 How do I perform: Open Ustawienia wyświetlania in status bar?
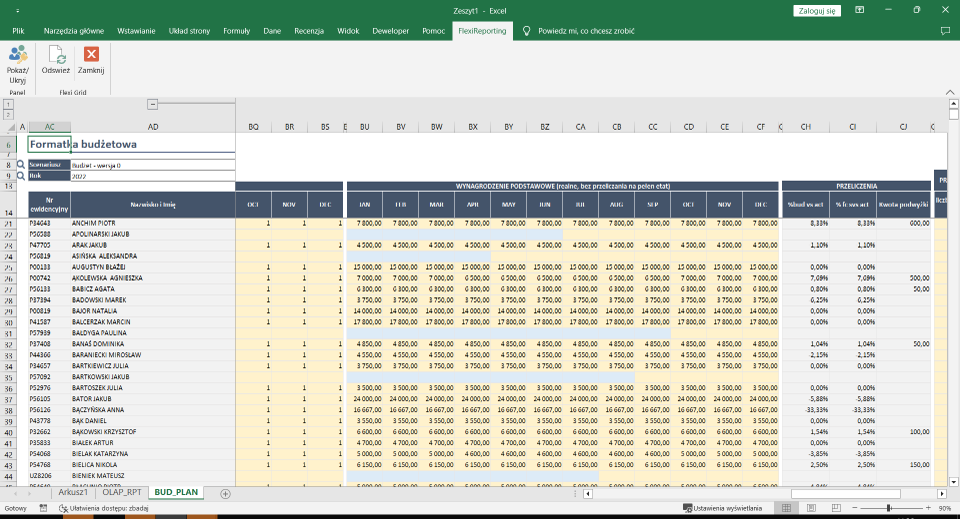(x=725, y=508)
